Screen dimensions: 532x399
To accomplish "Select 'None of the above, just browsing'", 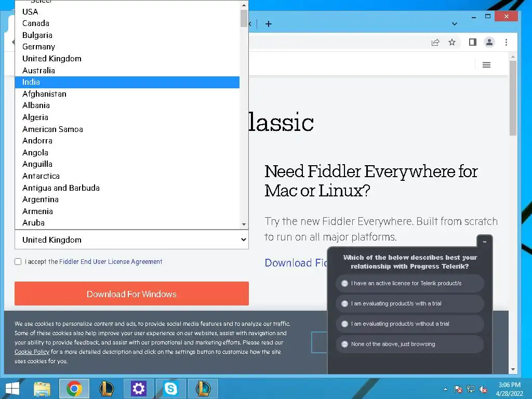I will point(409,344).
